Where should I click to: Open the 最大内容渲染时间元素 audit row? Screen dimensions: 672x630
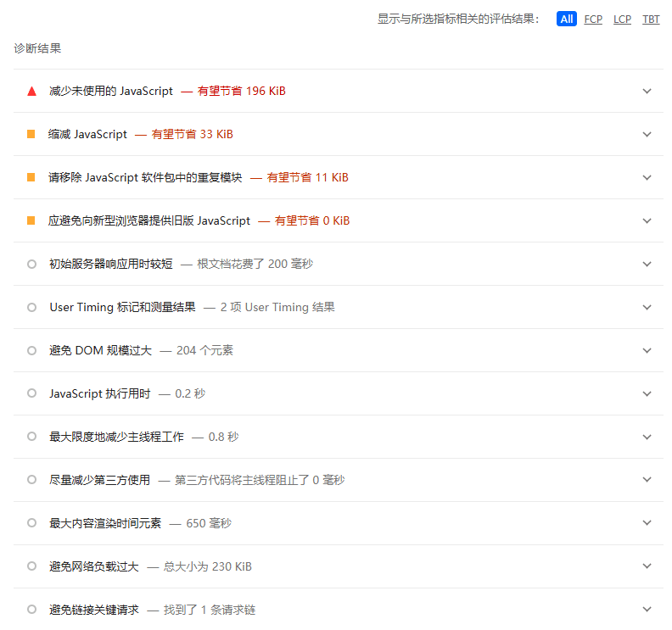[x=105, y=523]
